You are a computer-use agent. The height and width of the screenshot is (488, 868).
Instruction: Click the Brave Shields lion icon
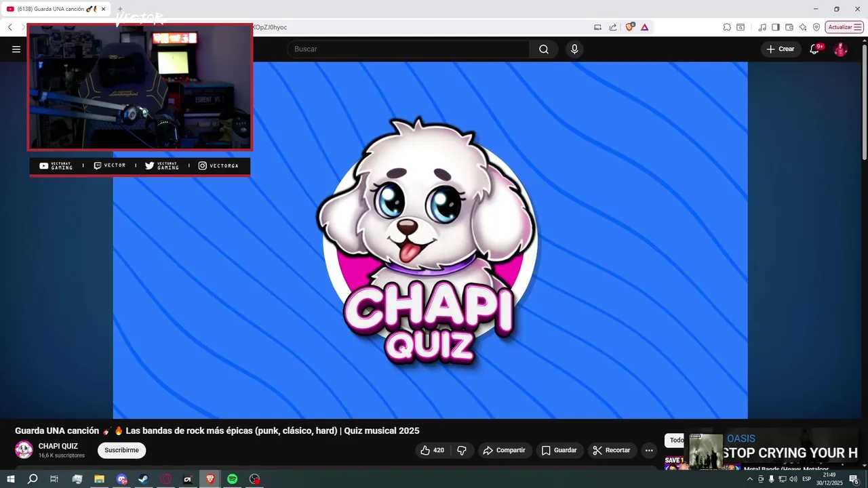(630, 27)
